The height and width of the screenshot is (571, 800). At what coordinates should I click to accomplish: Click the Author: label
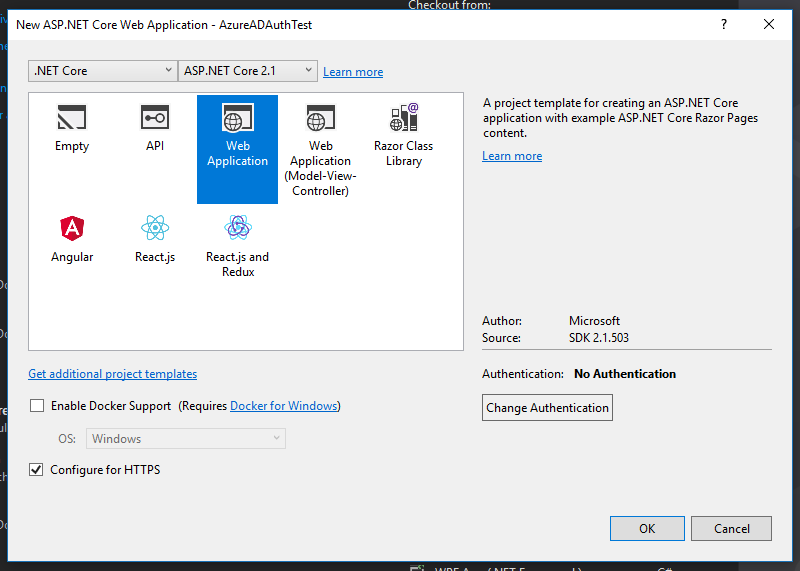click(x=502, y=320)
